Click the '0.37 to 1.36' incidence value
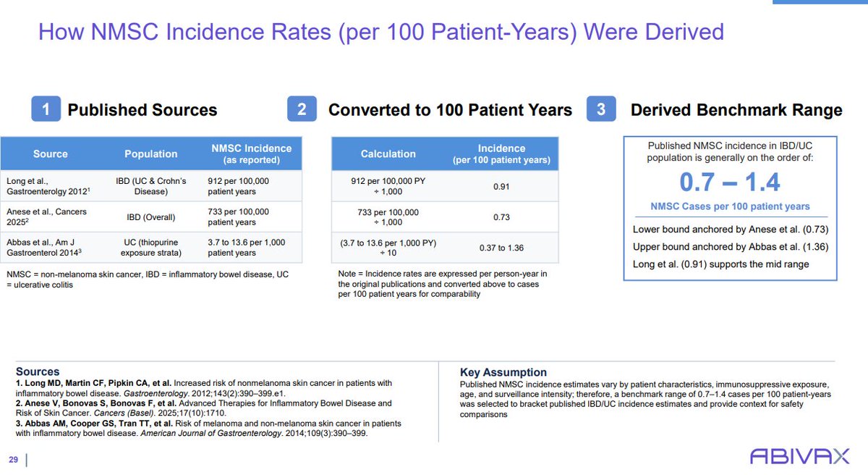Screen dimensions: 868x475 [x=501, y=248]
